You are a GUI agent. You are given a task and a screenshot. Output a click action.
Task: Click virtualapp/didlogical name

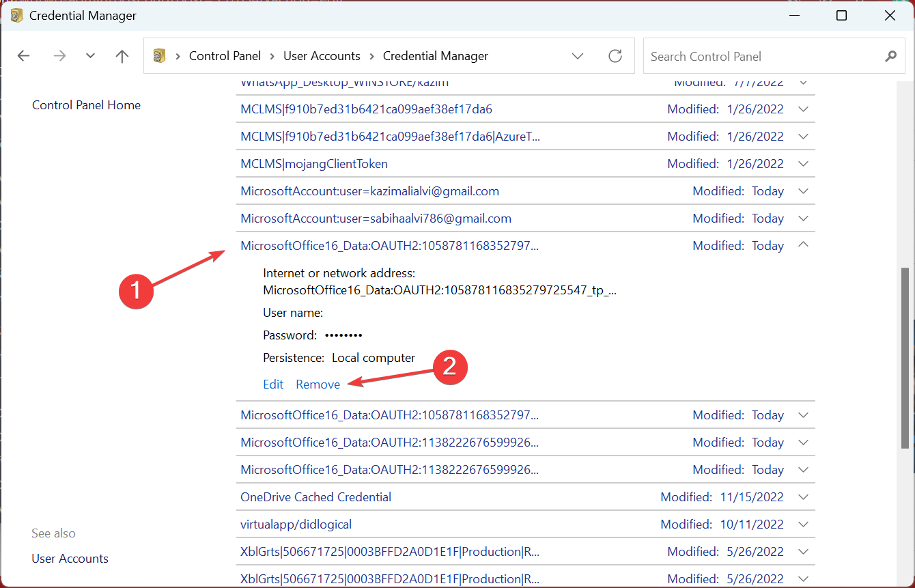click(x=296, y=524)
